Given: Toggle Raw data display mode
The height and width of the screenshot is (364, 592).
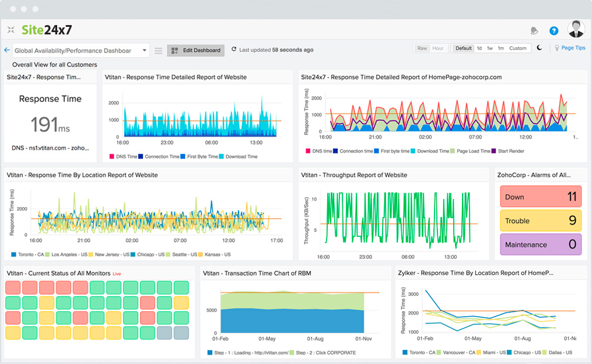Looking at the screenshot, I should point(422,48).
